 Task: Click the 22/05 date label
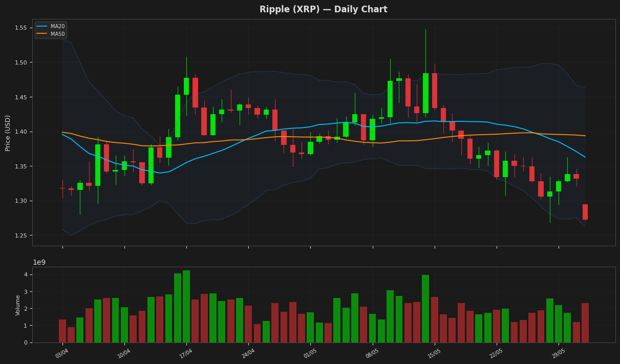(x=496, y=353)
